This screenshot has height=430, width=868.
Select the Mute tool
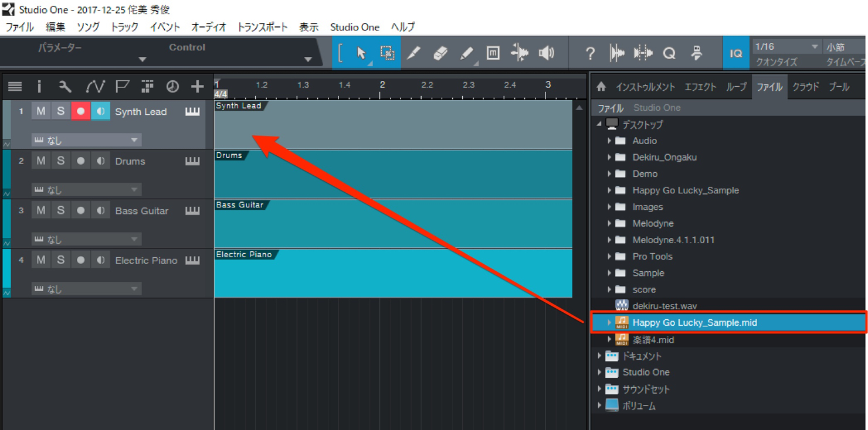point(493,53)
